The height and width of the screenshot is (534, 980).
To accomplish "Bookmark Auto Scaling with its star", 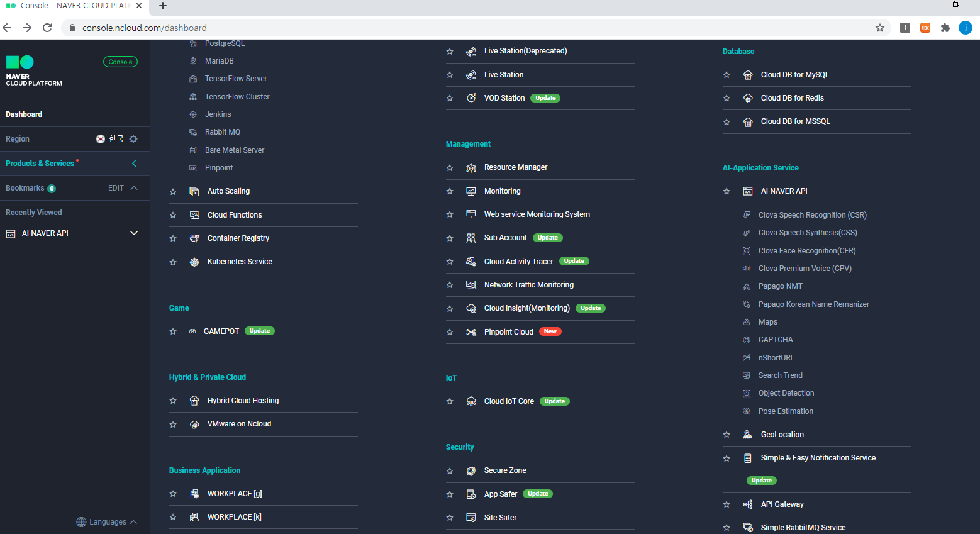I will click(173, 192).
